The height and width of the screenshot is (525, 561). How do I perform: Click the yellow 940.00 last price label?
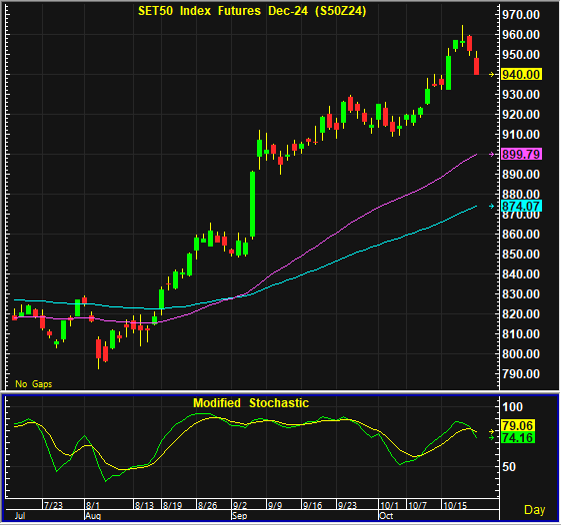tap(521, 74)
